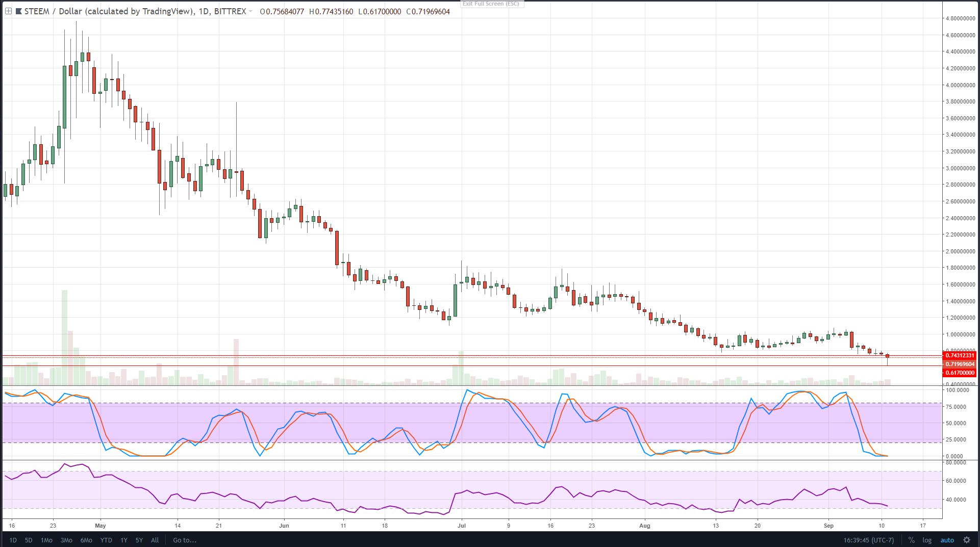Click the 4.80000000 price axis label
The height and width of the screenshot is (547, 980).
(x=961, y=18)
